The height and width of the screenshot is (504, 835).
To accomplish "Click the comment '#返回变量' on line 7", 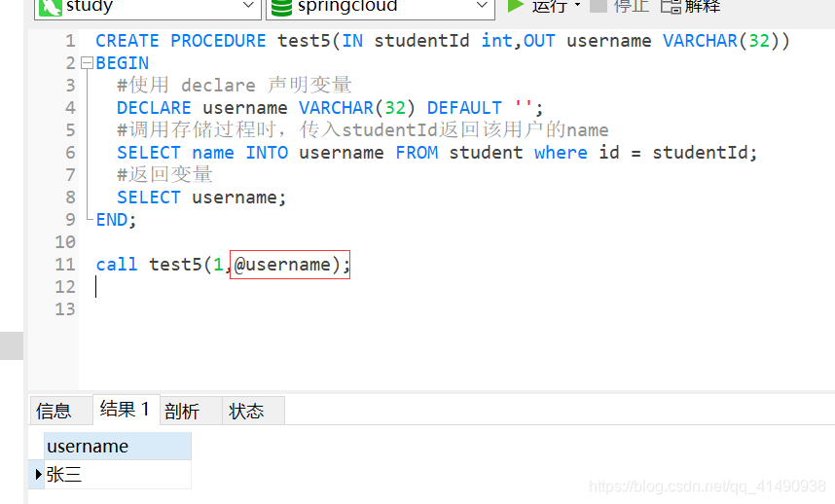I will coord(164,174).
